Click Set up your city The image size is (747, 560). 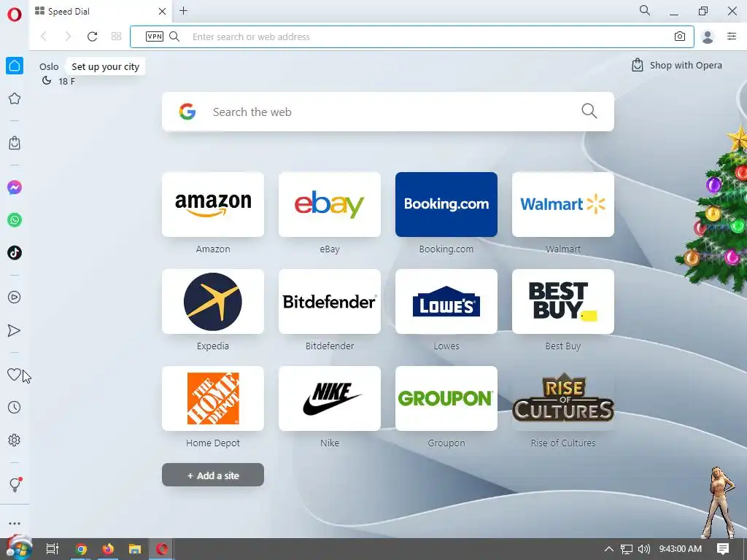pos(105,66)
